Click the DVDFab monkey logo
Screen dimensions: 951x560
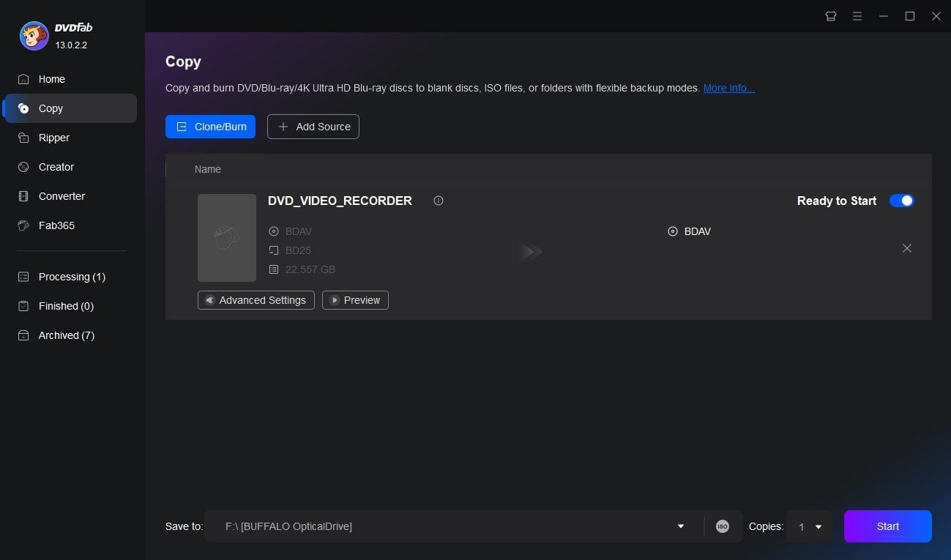point(34,36)
